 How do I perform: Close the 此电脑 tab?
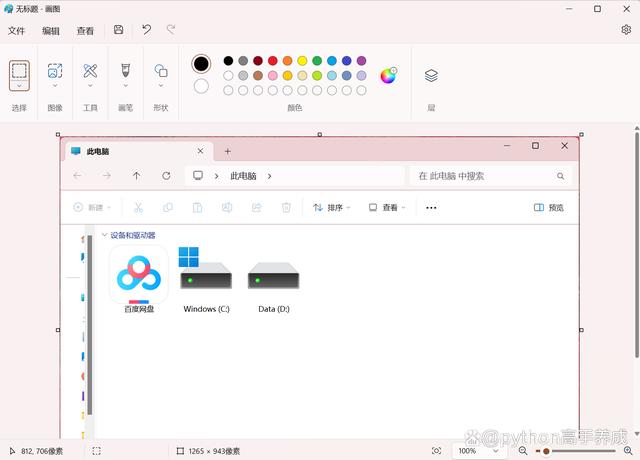[x=200, y=151]
